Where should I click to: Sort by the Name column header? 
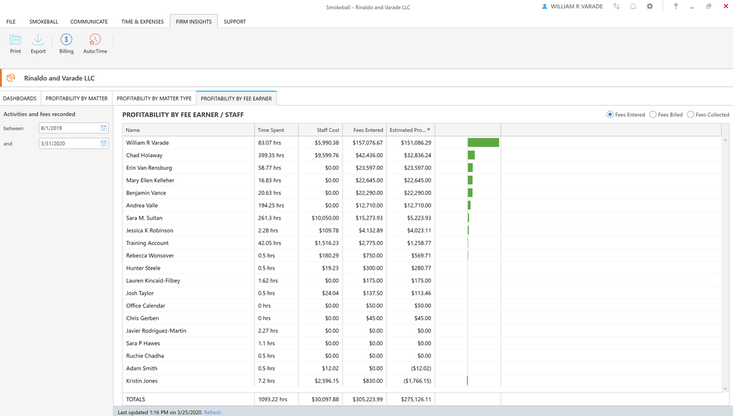click(189, 130)
